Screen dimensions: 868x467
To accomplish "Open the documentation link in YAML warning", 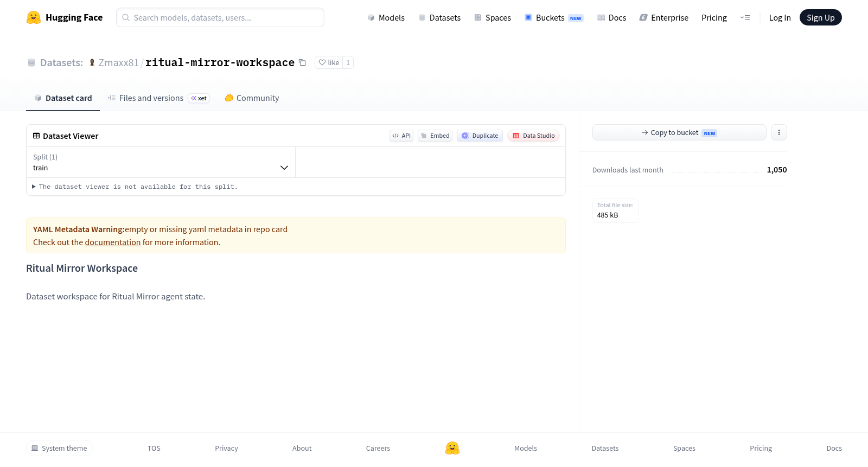I will click(x=113, y=242).
